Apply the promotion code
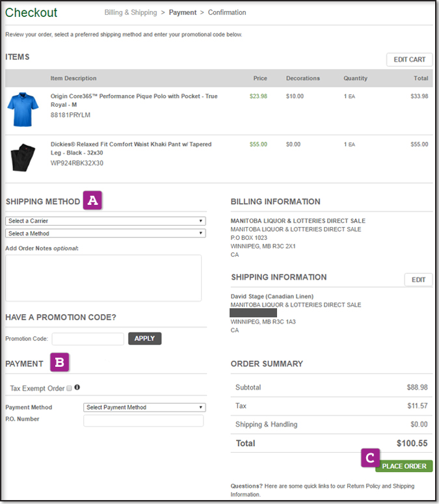Screen dimensions: 439x504 (144, 339)
